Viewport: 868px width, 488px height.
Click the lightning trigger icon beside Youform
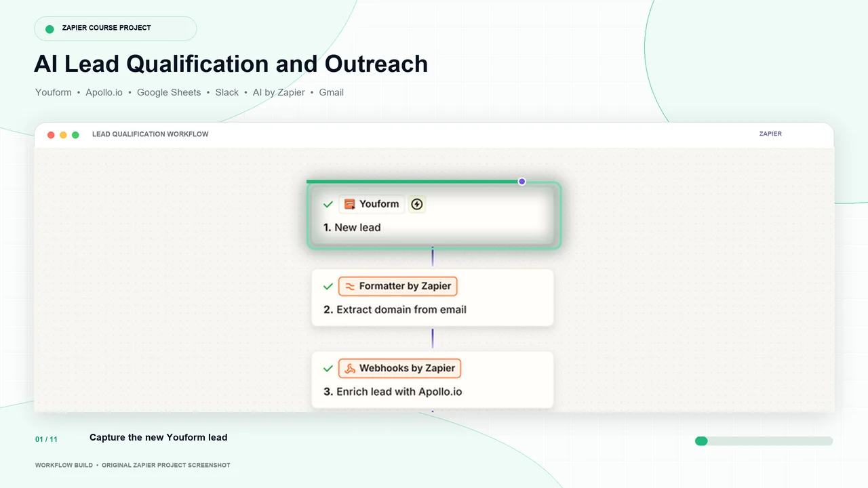coord(417,204)
